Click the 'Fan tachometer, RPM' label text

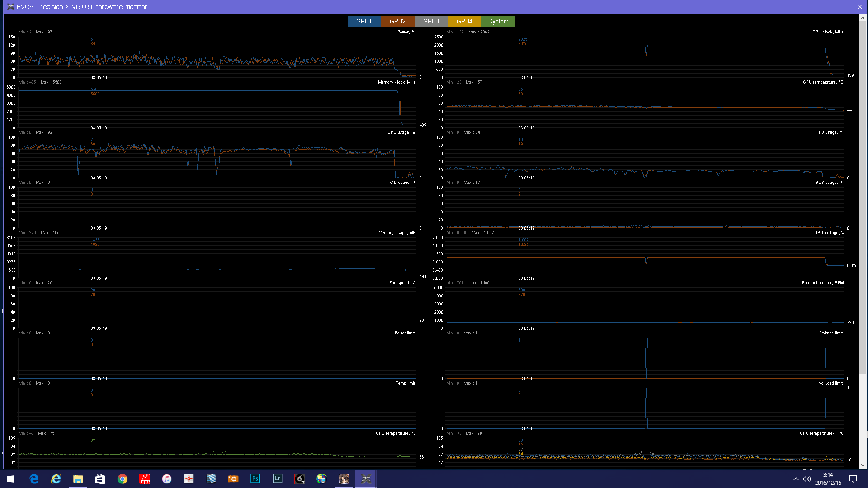tap(823, 283)
